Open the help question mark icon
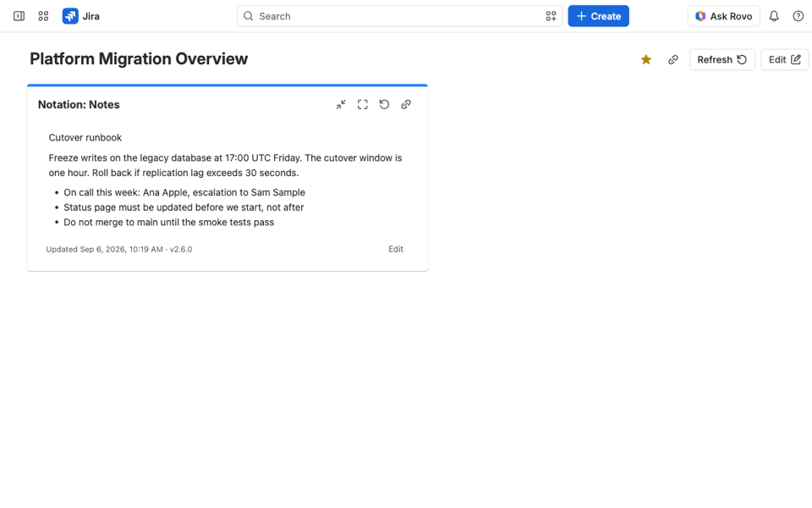Screen dimensions: 812x508 coord(798,16)
